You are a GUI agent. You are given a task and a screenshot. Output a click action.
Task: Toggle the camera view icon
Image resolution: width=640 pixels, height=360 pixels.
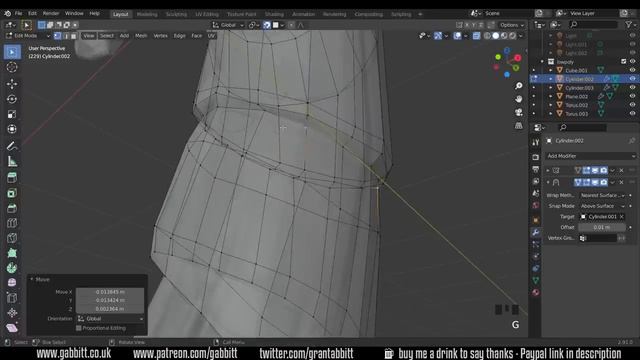point(518,112)
